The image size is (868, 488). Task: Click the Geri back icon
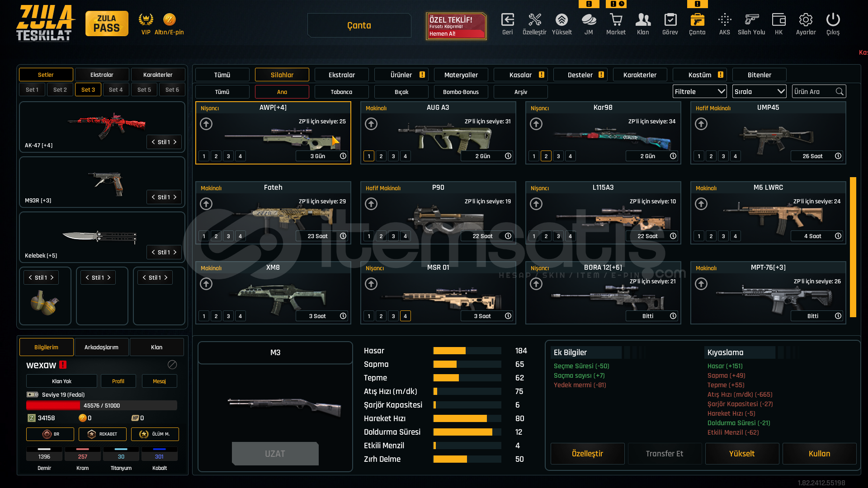507,20
